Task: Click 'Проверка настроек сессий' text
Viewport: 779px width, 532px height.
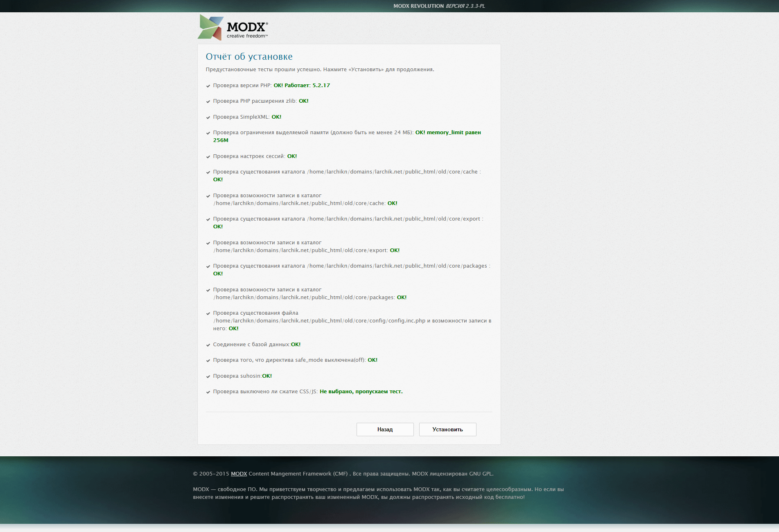Action: 249,156
